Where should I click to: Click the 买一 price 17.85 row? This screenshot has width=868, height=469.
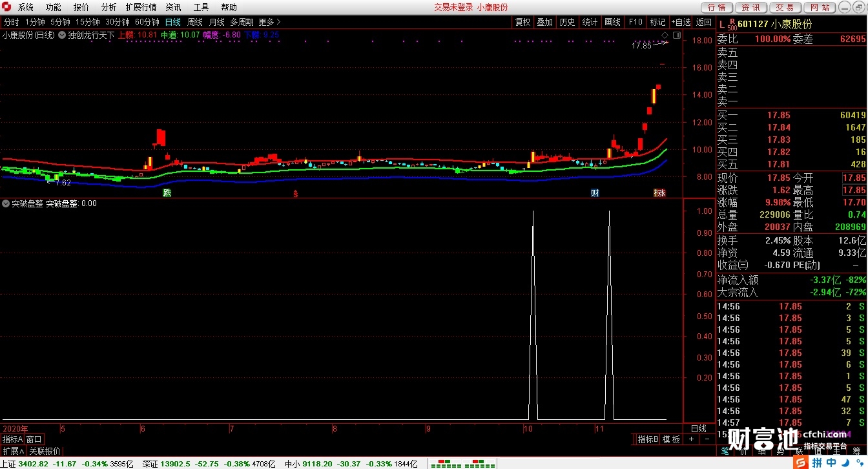791,115
